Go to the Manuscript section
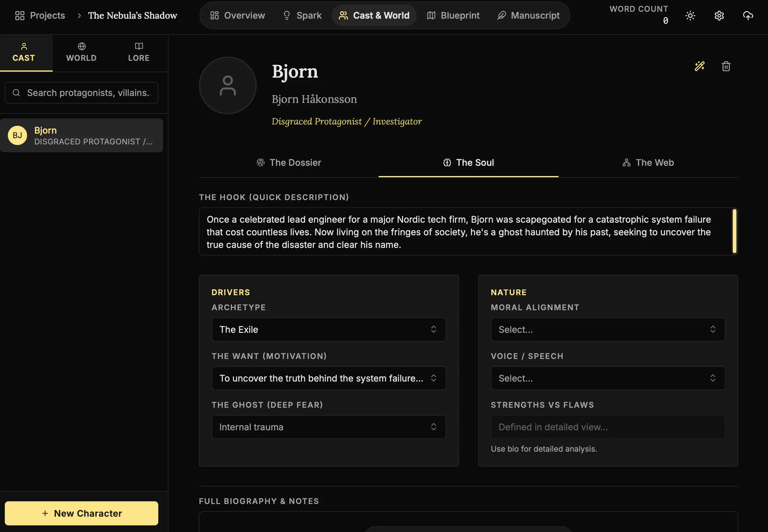 point(528,16)
